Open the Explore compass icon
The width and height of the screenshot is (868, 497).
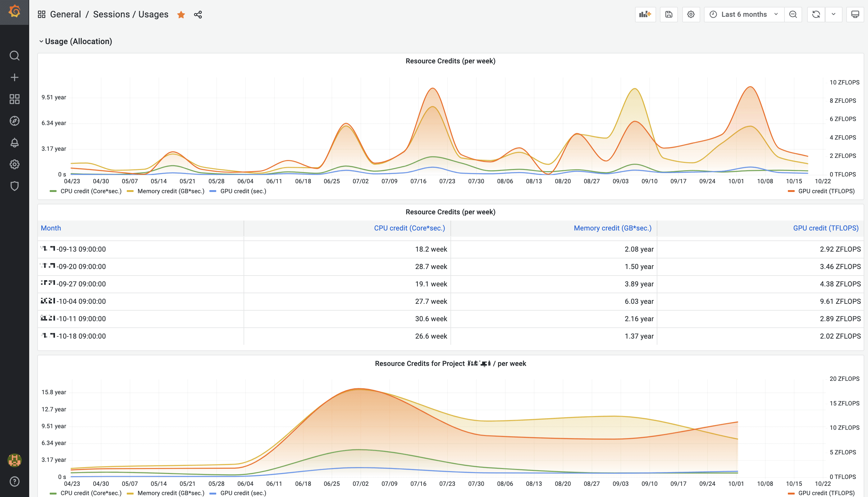coord(14,121)
